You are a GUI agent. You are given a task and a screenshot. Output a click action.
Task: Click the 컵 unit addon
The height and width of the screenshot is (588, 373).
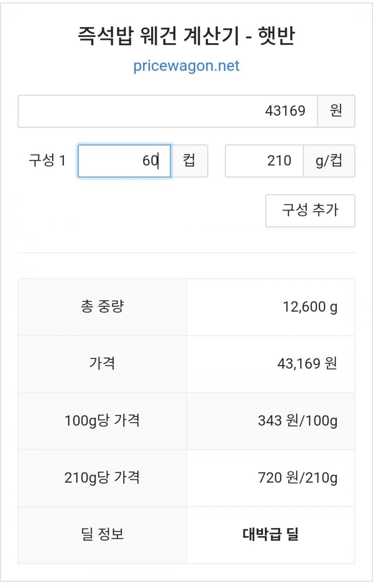click(189, 161)
